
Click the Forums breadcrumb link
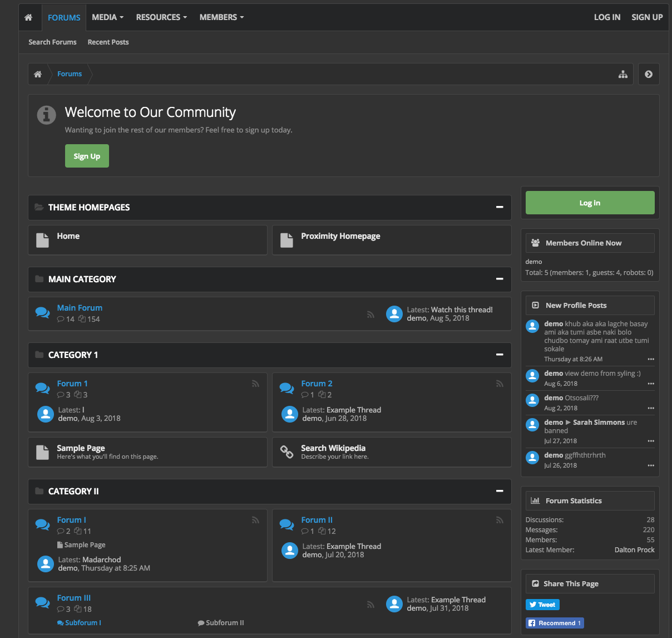(x=70, y=74)
